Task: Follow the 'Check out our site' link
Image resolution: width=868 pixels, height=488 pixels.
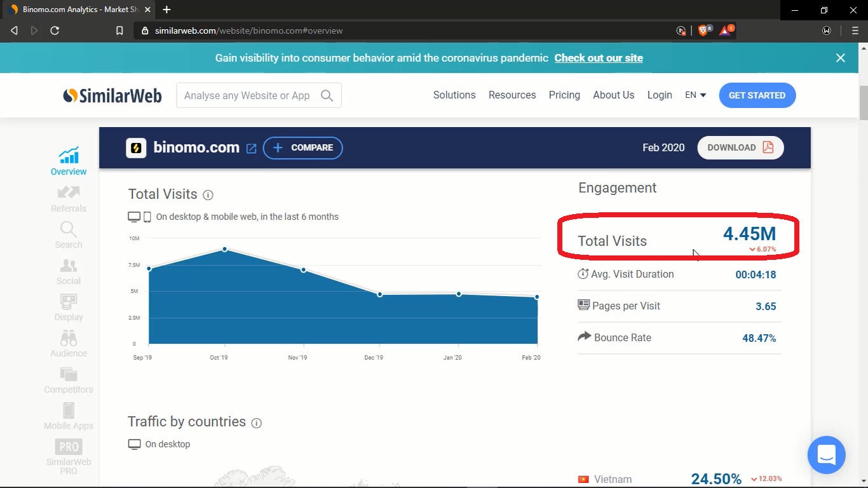Action: [599, 58]
